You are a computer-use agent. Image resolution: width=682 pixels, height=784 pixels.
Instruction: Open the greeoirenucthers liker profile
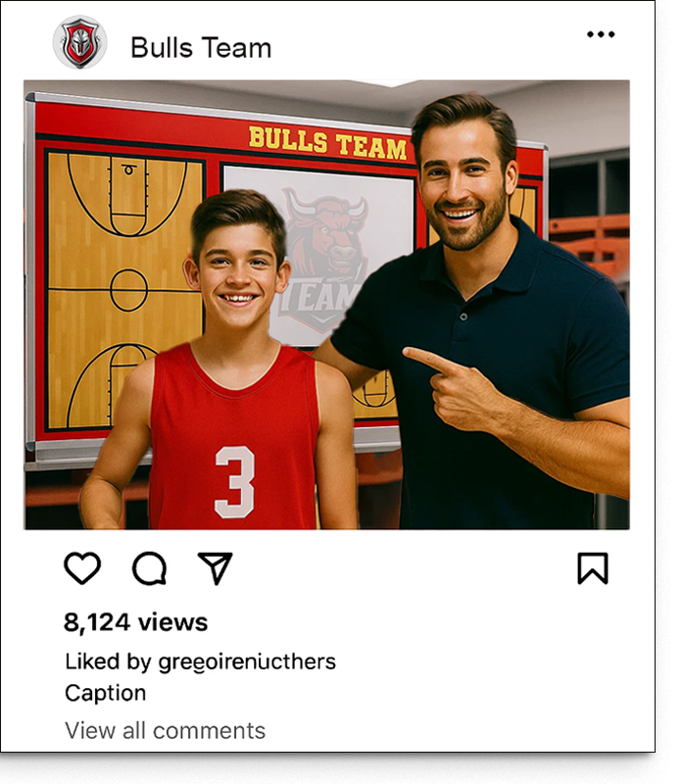[x=247, y=662]
